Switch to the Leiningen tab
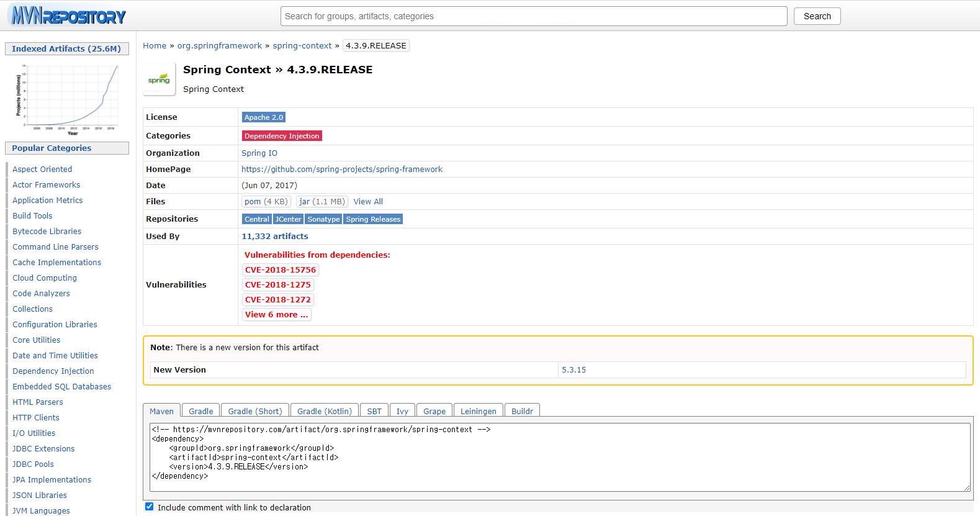The height and width of the screenshot is (516, 980). pyautogui.click(x=478, y=411)
